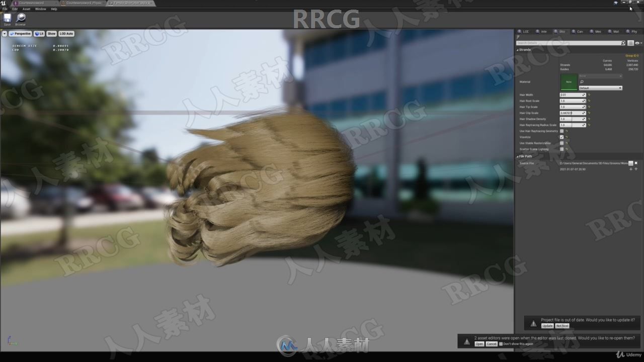Reset Hair Raytracing Radius Scale to default
The width and height of the screenshot is (644, 362).
pyautogui.click(x=589, y=125)
